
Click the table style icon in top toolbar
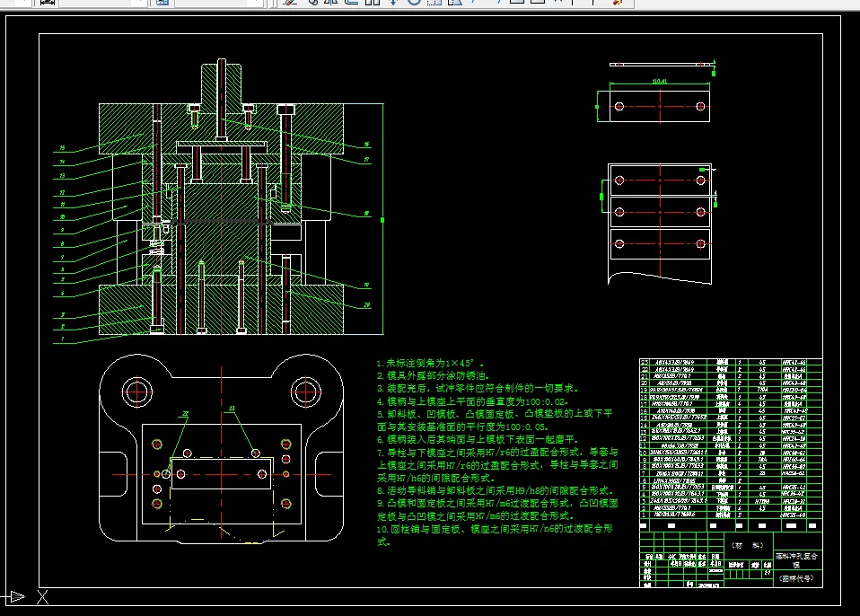[x=162, y=3]
